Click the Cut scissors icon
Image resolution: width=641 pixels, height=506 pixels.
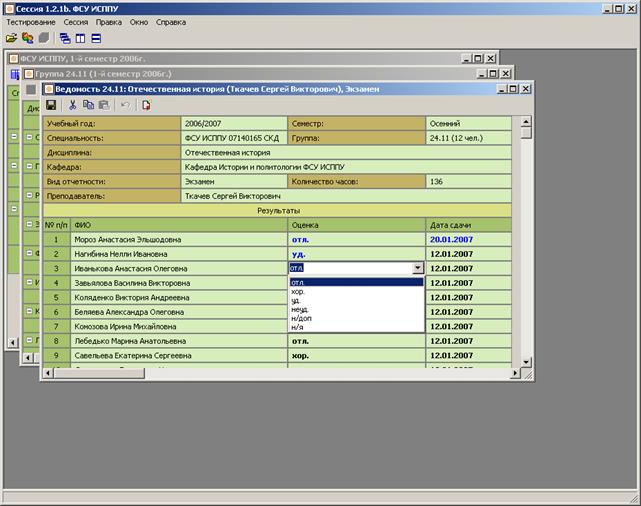pos(74,105)
